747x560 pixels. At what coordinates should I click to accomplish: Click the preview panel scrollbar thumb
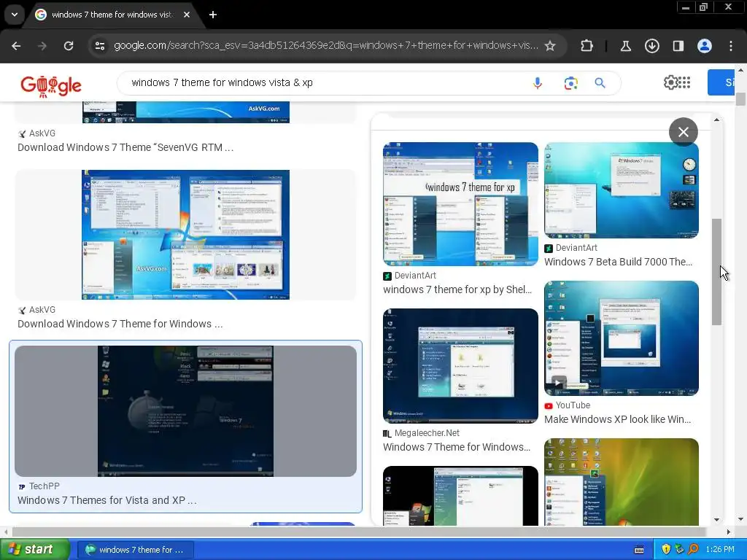716,272
